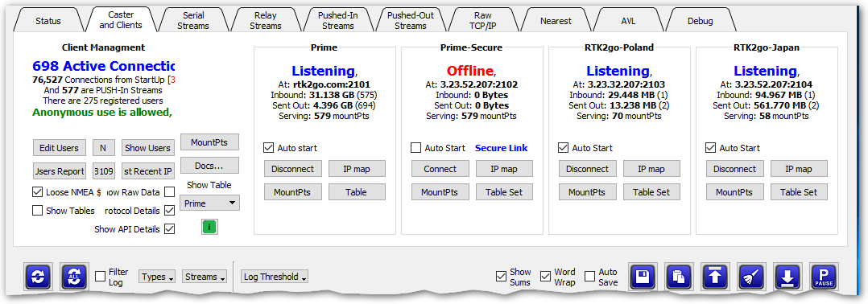Enable the Show Tables checkbox

point(37,211)
